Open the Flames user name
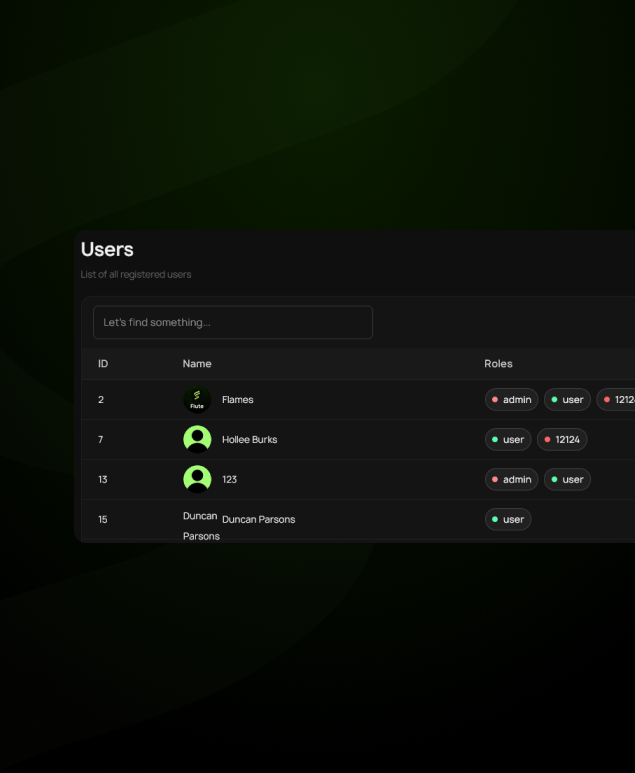The height and width of the screenshot is (773, 635). 238,400
